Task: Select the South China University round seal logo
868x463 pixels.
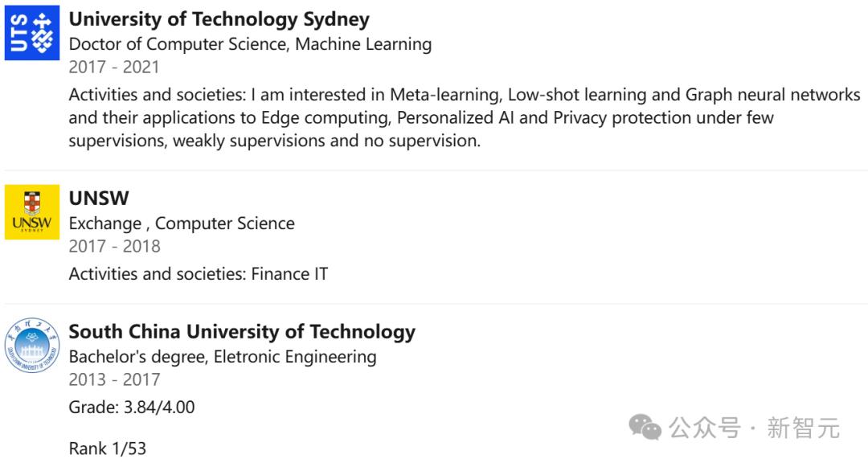Action: pos(32,345)
